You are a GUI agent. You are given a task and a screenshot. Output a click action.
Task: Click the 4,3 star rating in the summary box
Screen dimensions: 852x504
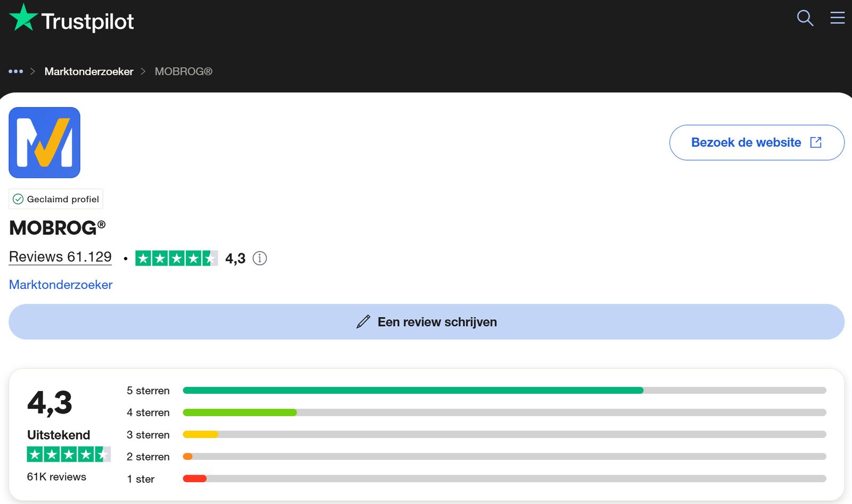click(x=68, y=454)
